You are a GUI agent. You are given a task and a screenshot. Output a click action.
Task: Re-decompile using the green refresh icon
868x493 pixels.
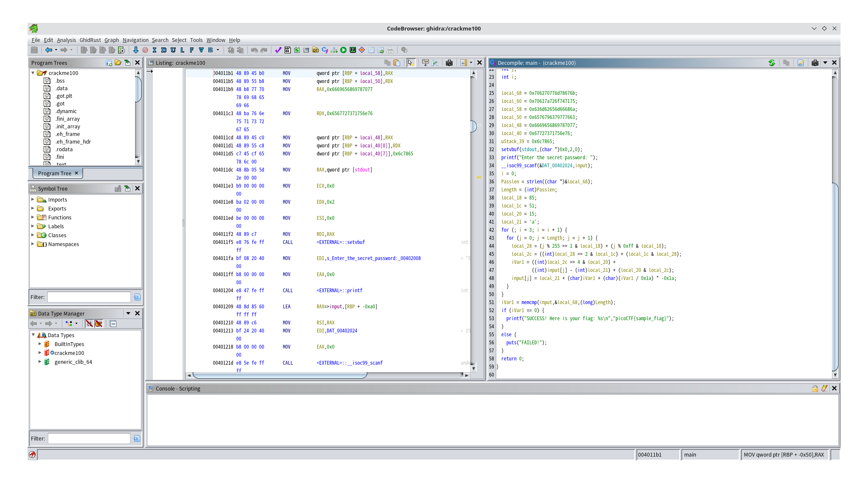pyautogui.click(x=772, y=63)
